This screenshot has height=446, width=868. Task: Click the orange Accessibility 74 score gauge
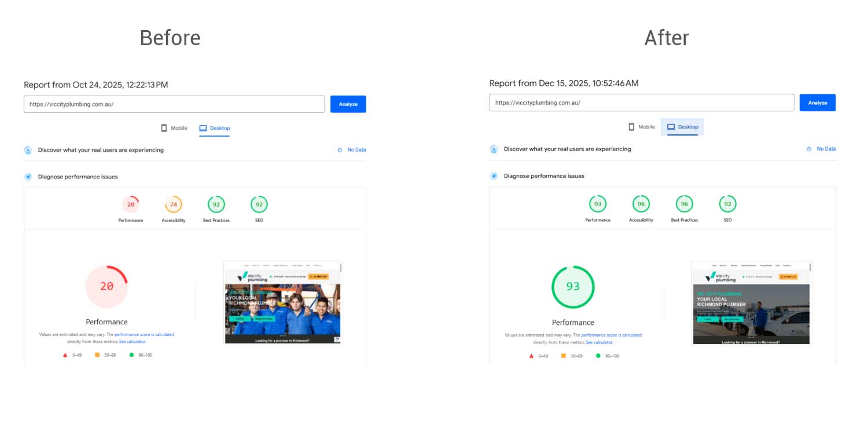pyautogui.click(x=173, y=204)
